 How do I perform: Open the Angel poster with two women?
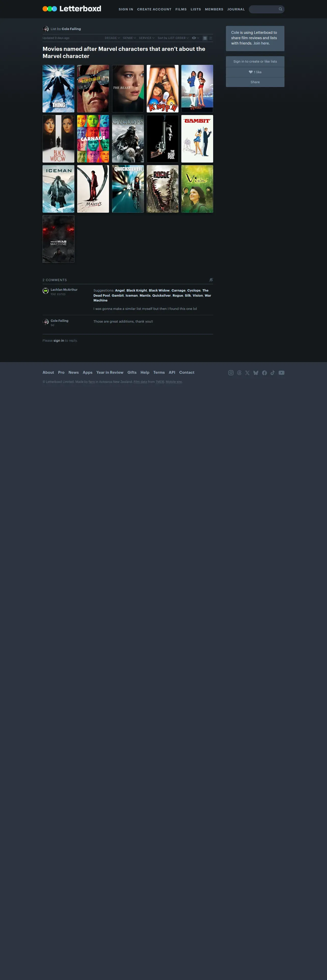point(197,89)
